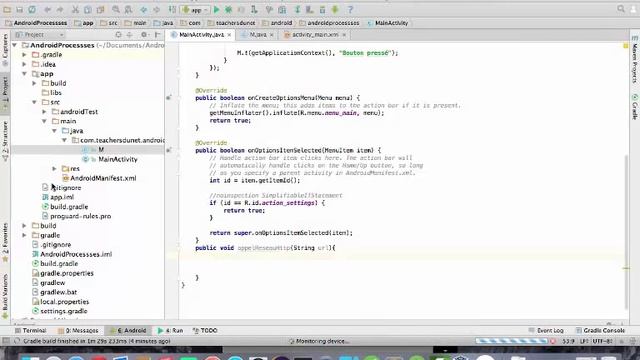This screenshot has width=640, height=360.
Task: Click override gutter icon beside onOptionsItemSelected
Action: [x=169, y=150]
